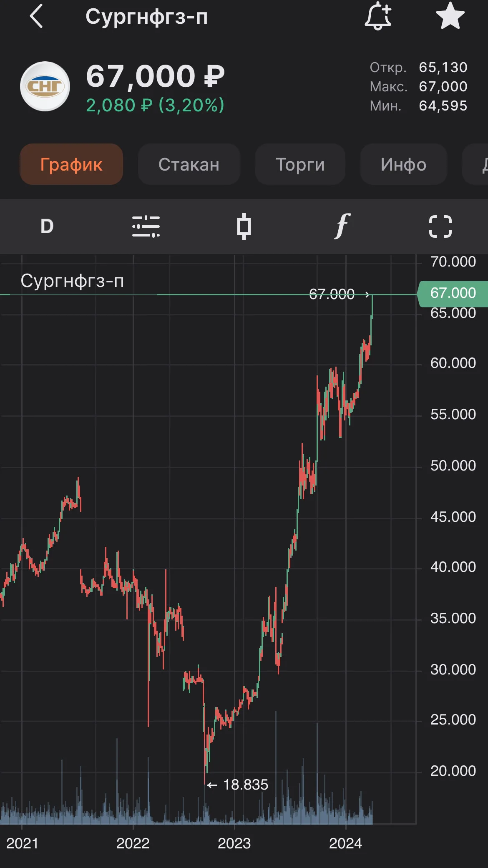Viewport: 488px width, 868px height.
Task: Tap the 50.000 price axis label
Action: [453, 465]
